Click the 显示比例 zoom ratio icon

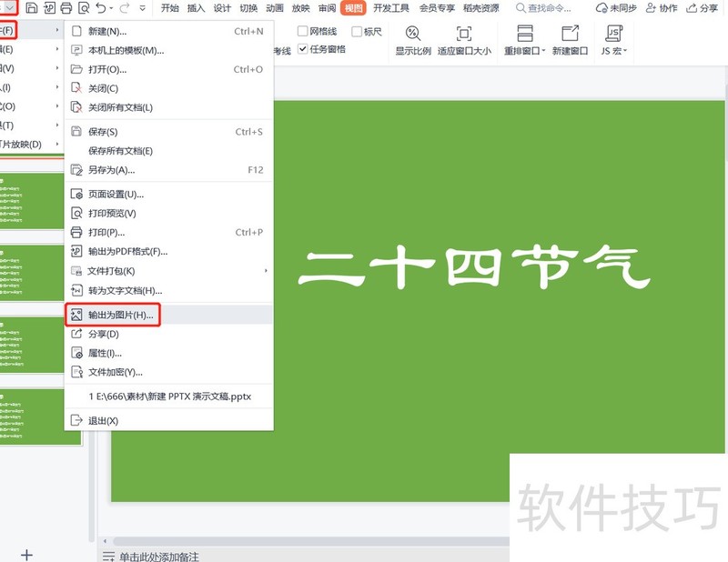413,35
